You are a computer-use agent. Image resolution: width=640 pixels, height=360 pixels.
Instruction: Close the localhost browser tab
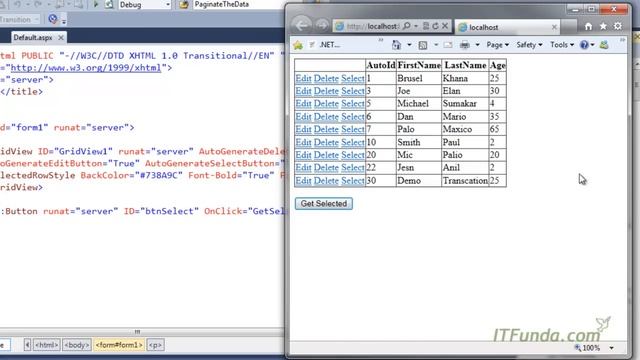point(554,27)
